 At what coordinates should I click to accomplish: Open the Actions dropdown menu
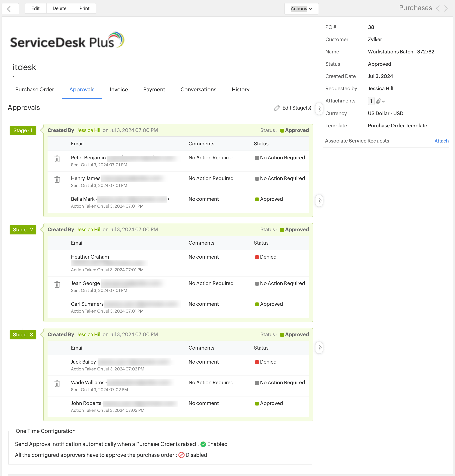(x=301, y=9)
